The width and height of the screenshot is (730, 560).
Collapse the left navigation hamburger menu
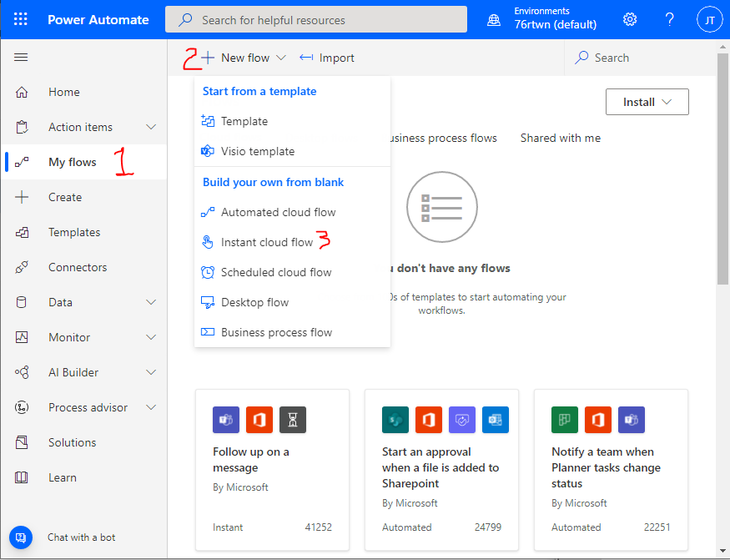point(22,58)
